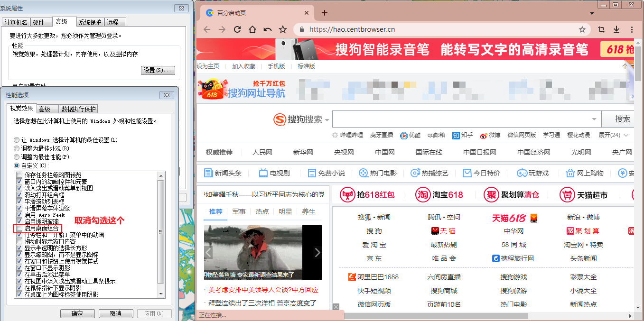Image resolution: width=644 pixels, height=321 pixels.
Task: Open the browser three-dot menu
Action: 632,29
